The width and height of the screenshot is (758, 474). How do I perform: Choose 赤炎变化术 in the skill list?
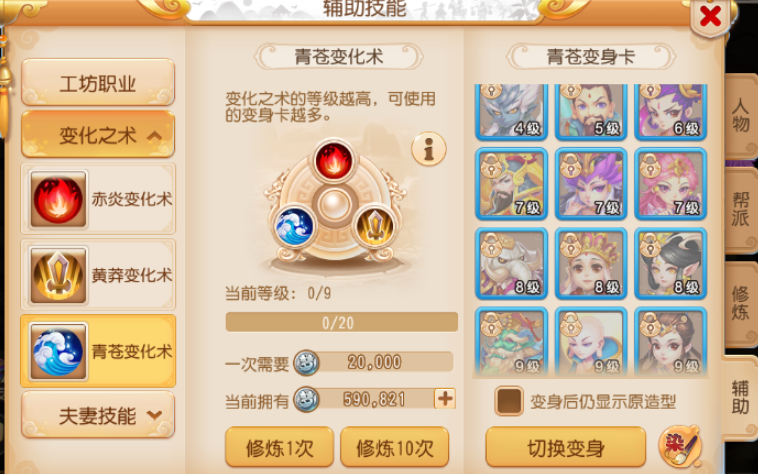click(x=98, y=199)
